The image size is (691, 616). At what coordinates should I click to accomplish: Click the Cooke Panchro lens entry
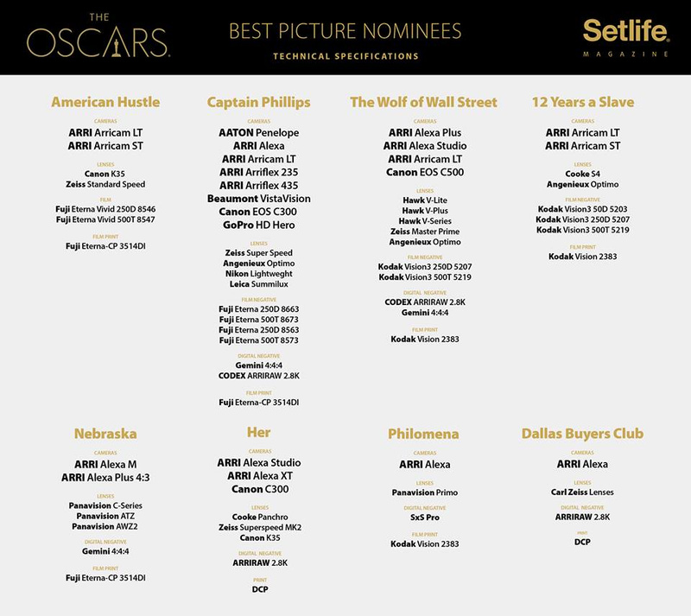coord(258,517)
